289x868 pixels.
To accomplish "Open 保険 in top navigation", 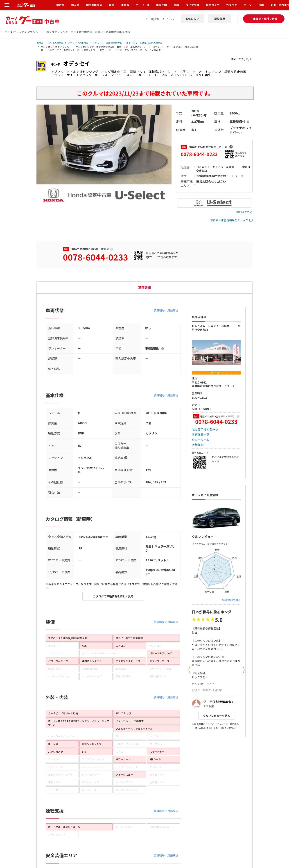I will [x=261, y=5].
